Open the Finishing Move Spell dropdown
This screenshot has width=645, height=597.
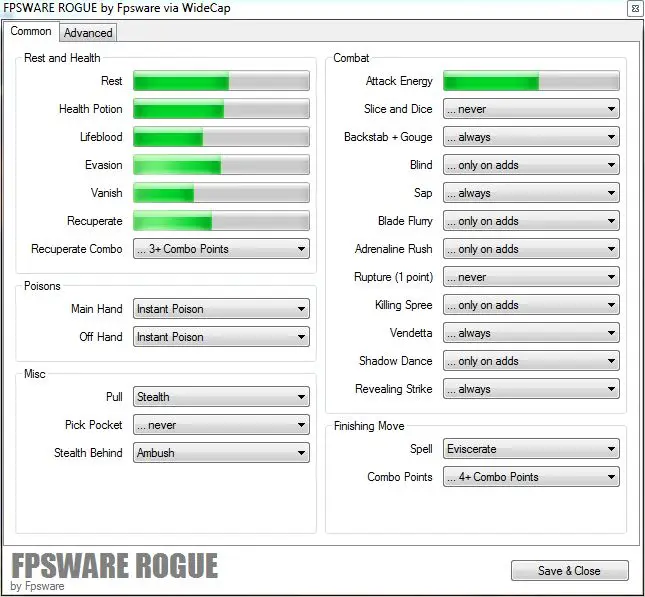point(531,449)
